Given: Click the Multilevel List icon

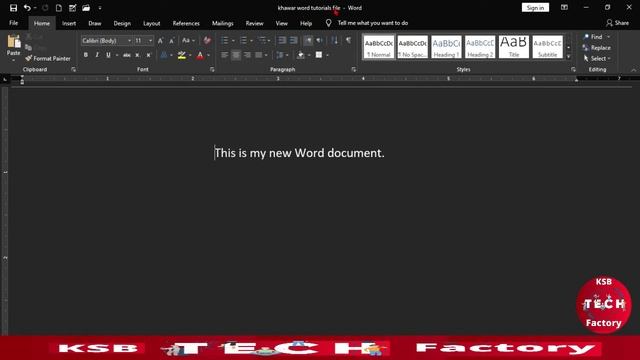Looking at the screenshot, I should [262, 40].
